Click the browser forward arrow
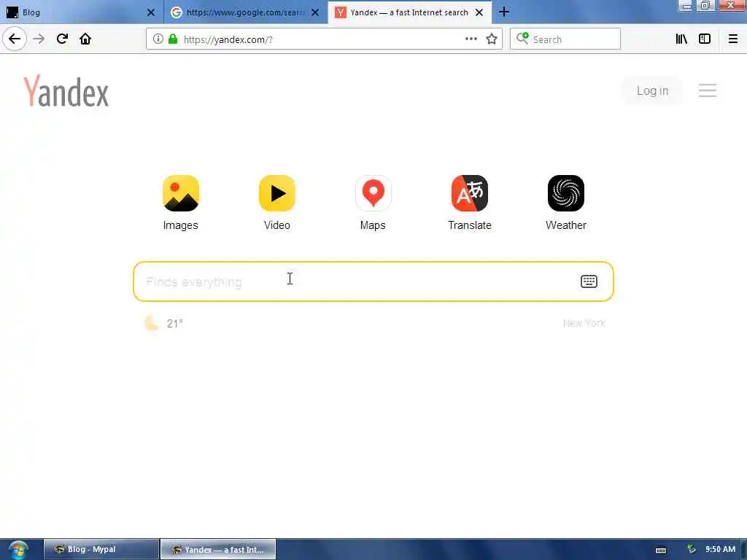The height and width of the screenshot is (560, 747). pos(39,39)
